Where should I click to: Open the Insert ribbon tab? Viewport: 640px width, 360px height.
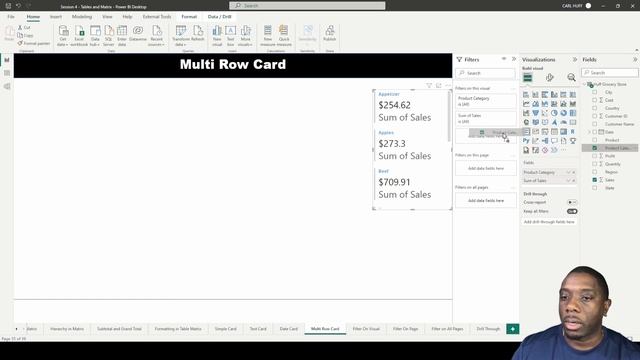[x=56, y=17]
